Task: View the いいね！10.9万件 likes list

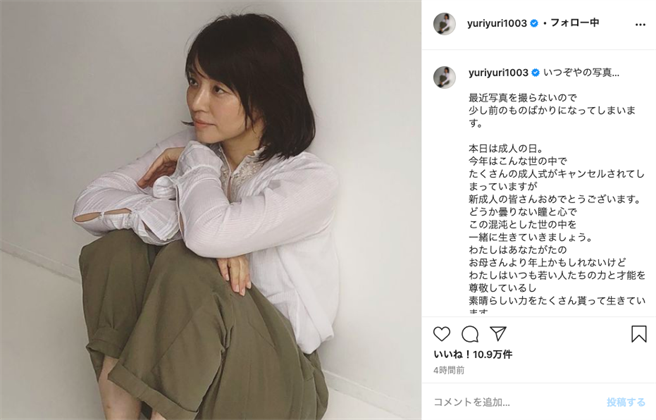Action: point(473,355)
